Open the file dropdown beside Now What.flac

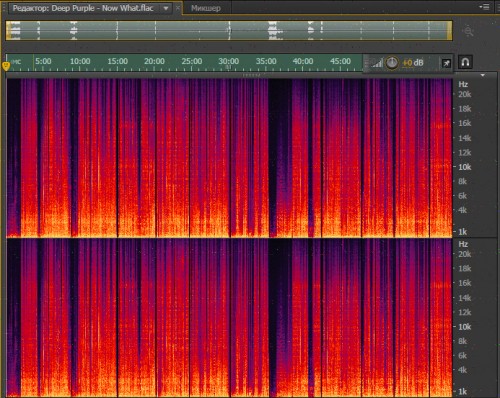(x=166, y=8)
